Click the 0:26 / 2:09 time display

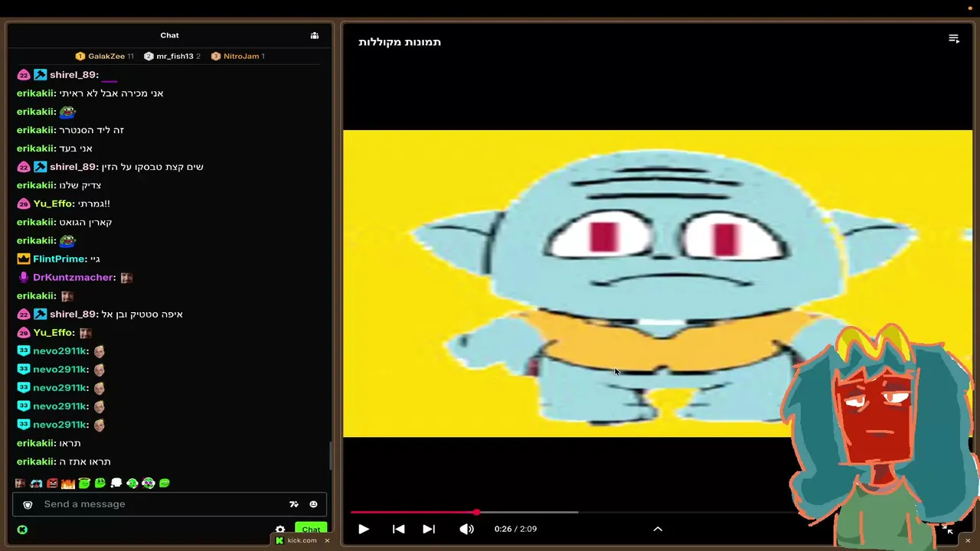click(515, 529)
